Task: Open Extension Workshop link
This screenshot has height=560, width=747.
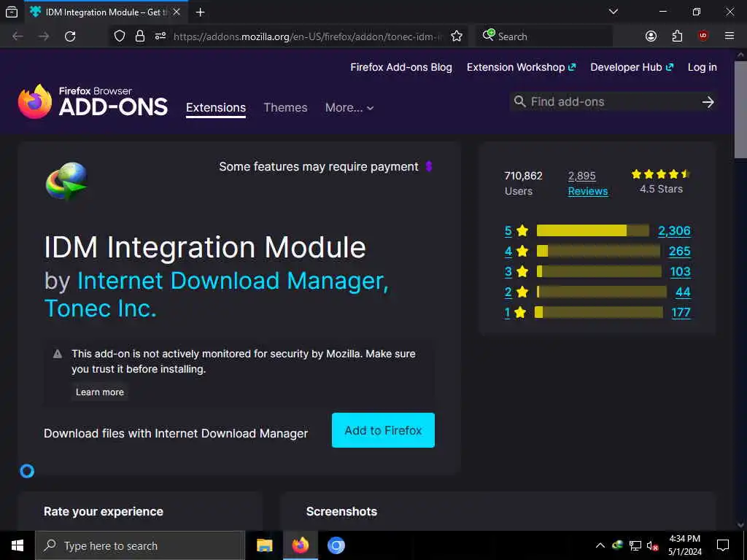Action: tap(521, 67)
